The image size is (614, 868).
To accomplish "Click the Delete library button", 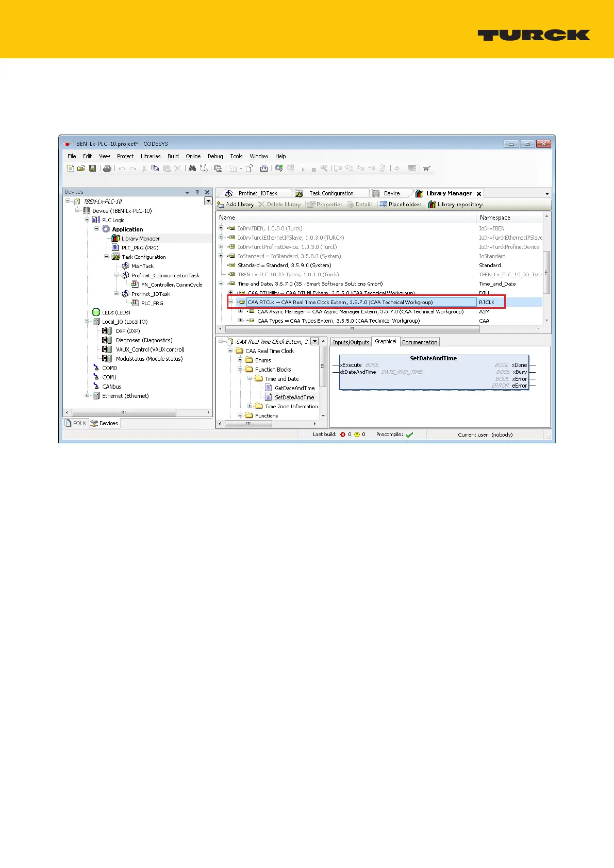I will pyautogui.click(x=279, y=205).
